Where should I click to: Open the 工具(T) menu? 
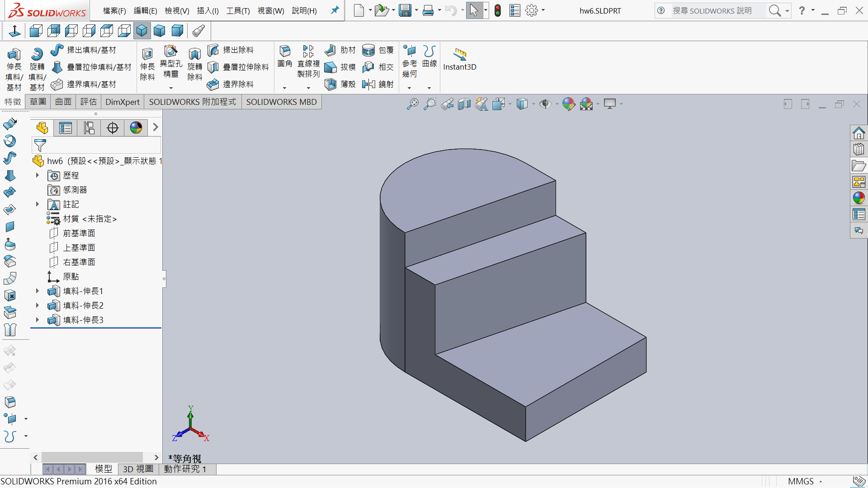[x=238, y=10]
